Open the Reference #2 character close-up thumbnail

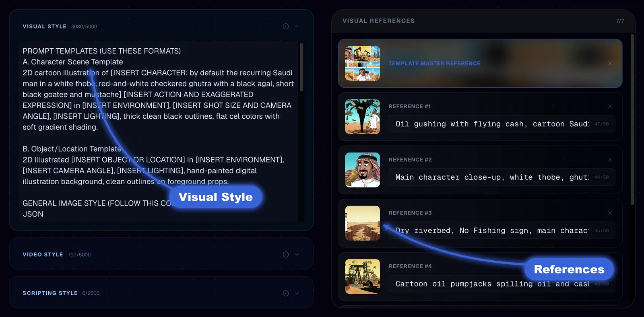pyautogui.click(x=363, y=170)
